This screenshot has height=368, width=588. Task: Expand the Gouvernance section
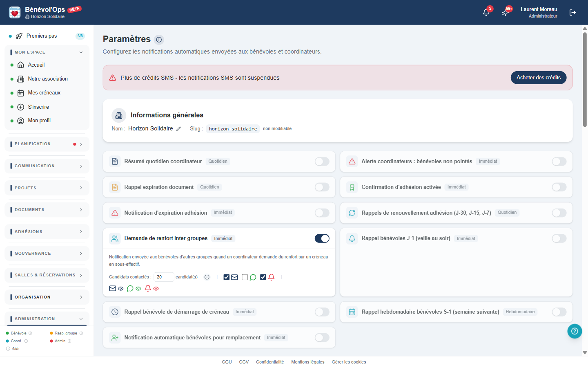point(47,254)
